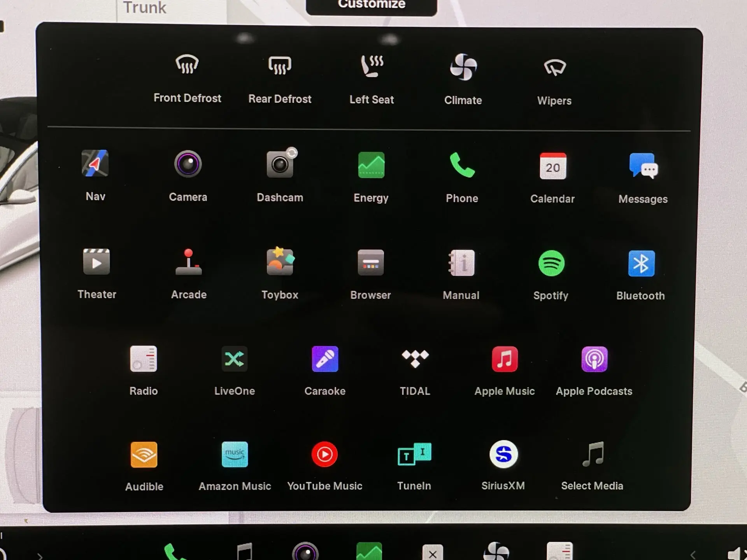
Task: Tap the climate fan in bottom dock
Action: pos(496,551)
